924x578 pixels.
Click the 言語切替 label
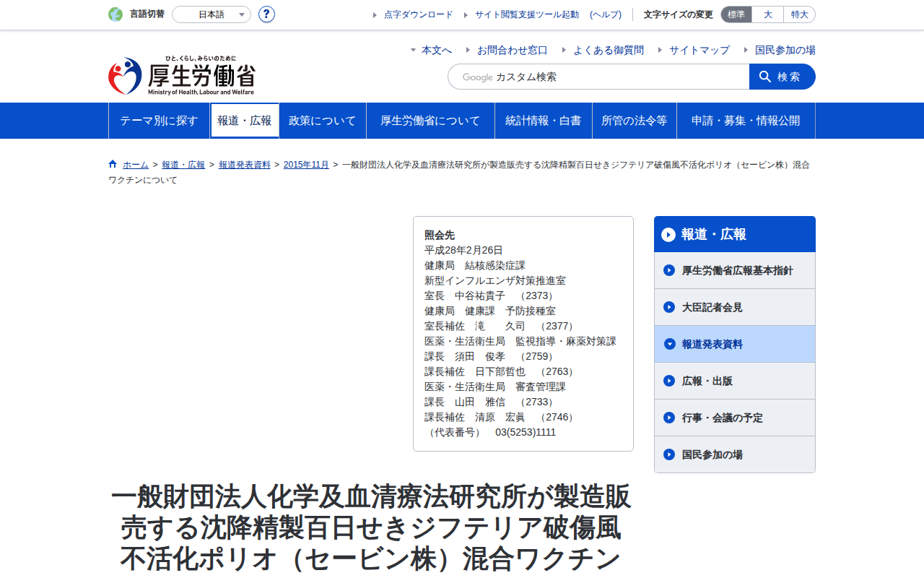pyautogui.click(x=147, y=14)
